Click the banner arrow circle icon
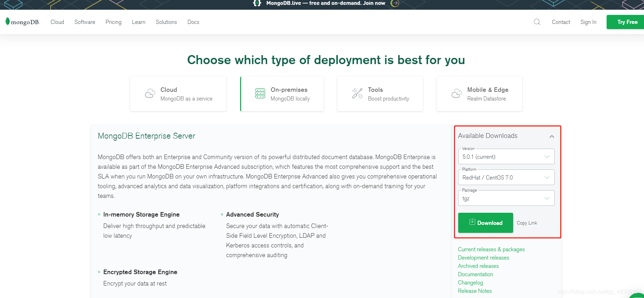Image resolution: width=644 pixels, height=298 pixels. (x=395, y=3)
